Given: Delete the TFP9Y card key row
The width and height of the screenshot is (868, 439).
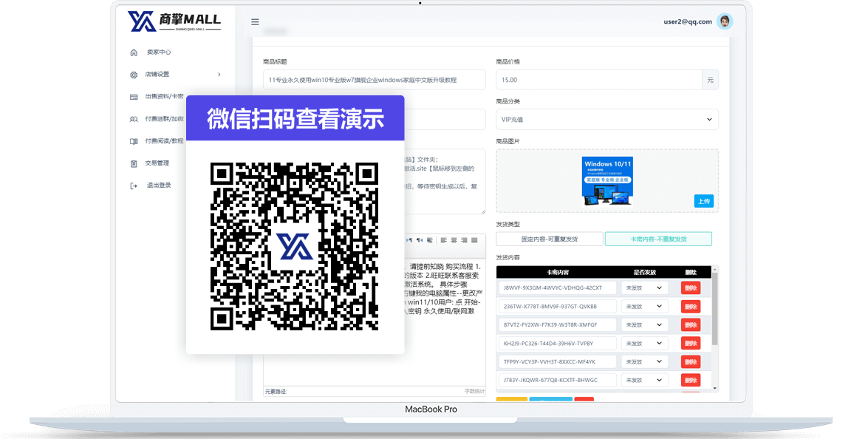Looking at the screenshot, I should click(690, 361).
